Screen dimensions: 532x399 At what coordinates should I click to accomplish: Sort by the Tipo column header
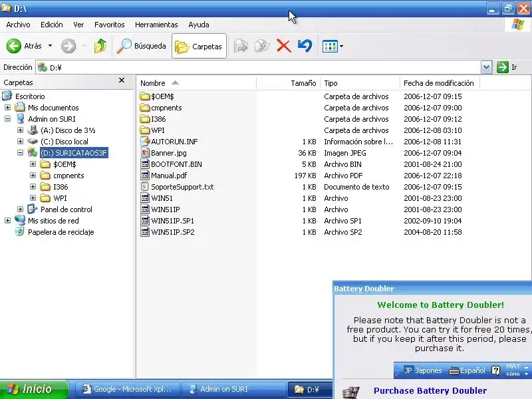360,83
